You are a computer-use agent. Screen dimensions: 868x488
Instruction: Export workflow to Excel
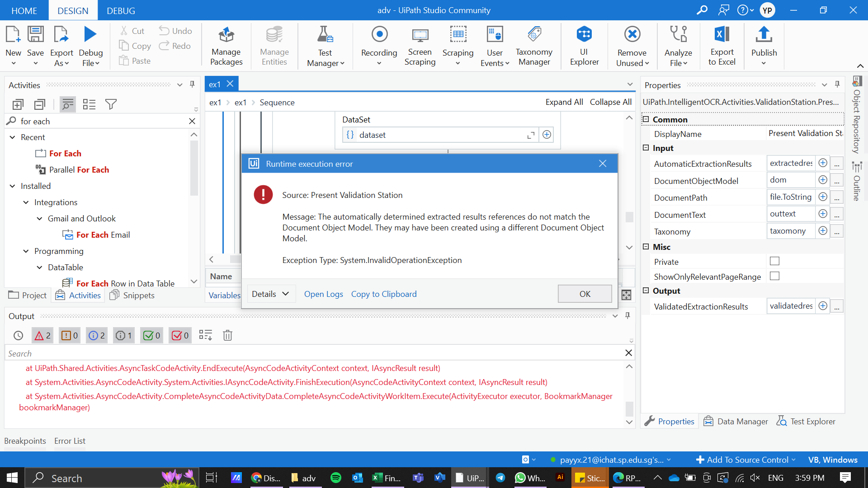tap(722, 46)
